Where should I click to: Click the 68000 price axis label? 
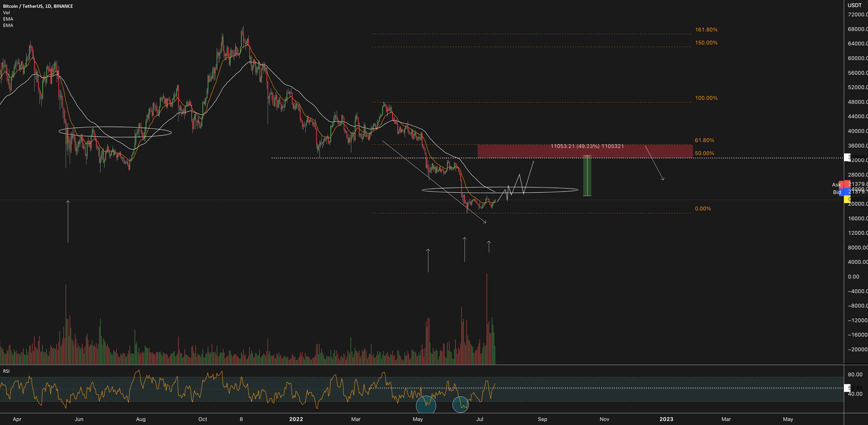(x=858, y=29)
